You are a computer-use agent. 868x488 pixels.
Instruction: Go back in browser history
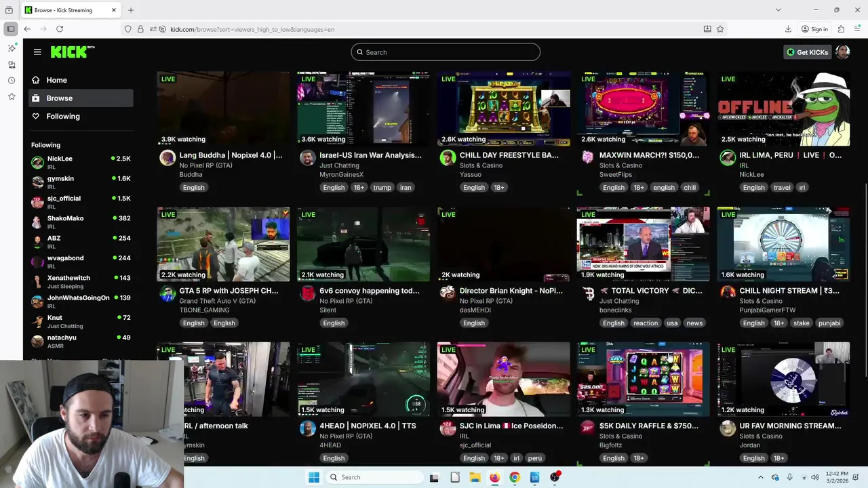coord(27,29)
